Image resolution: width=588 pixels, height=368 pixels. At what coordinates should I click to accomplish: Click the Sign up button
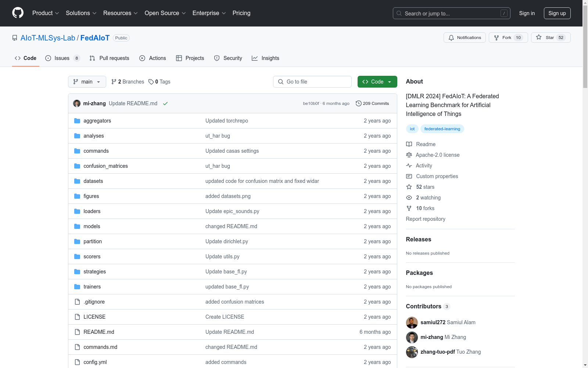click(557, 13)
